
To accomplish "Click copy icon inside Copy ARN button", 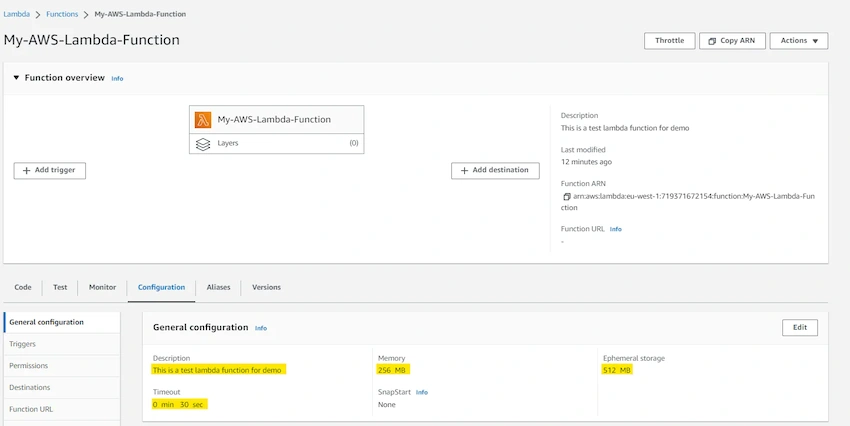I will [712, 41].
